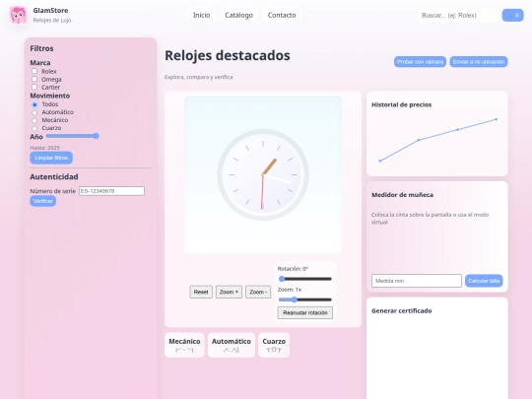Click the Número de serie input
This screenshot has height=399, width=532.
pos(111,191)
